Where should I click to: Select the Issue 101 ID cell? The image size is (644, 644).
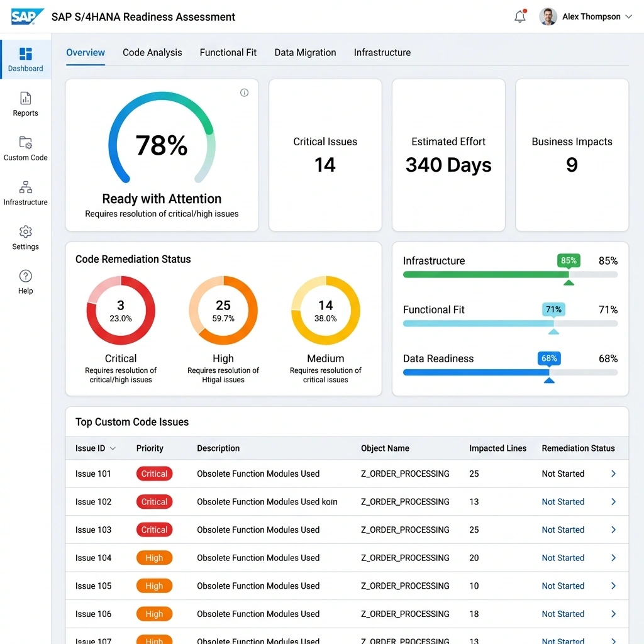[93, 474]
